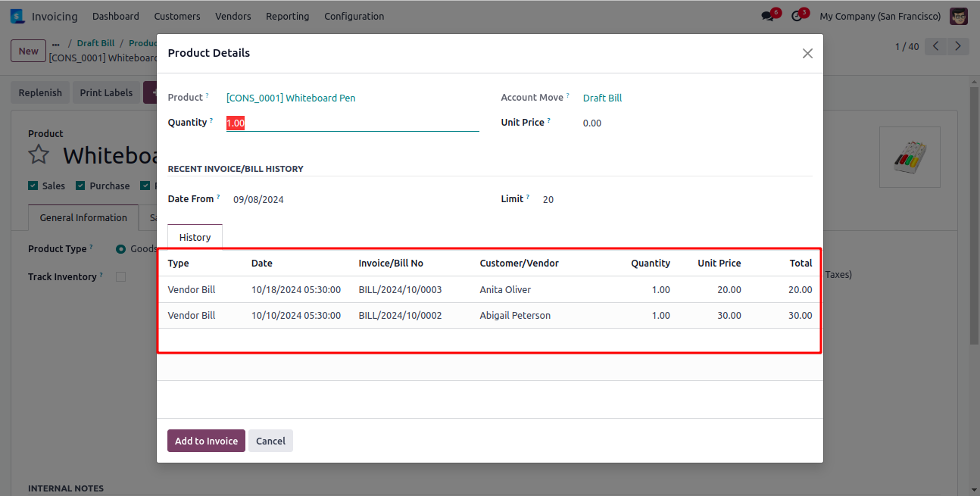Select the History tab

point(195,237)
